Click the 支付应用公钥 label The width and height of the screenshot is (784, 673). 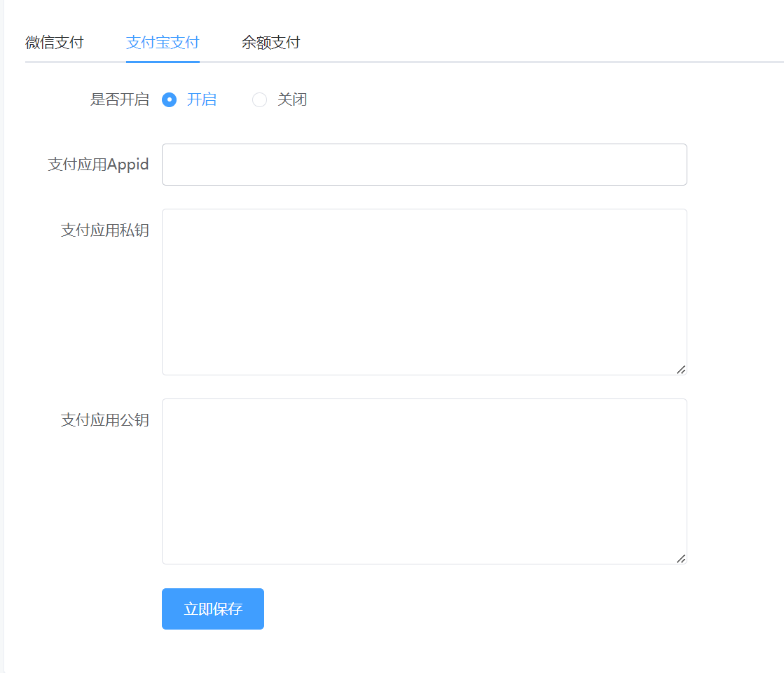(105, 419)
